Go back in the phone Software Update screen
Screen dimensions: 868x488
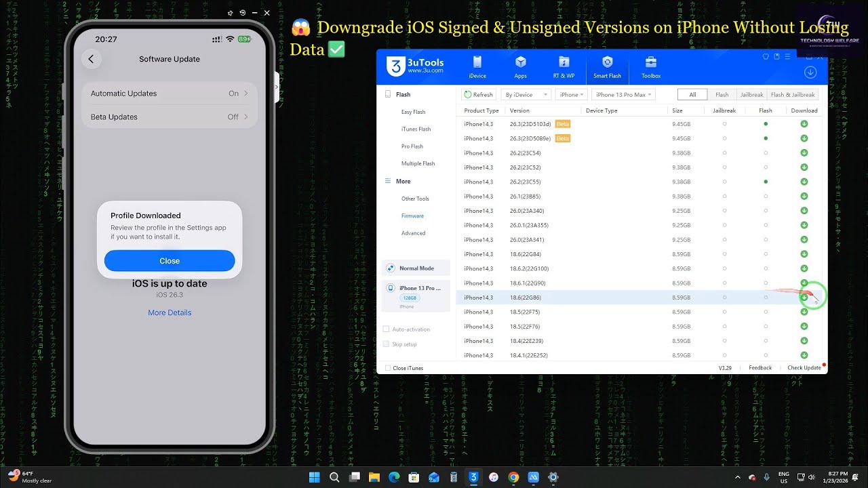[x=91, y=59]
